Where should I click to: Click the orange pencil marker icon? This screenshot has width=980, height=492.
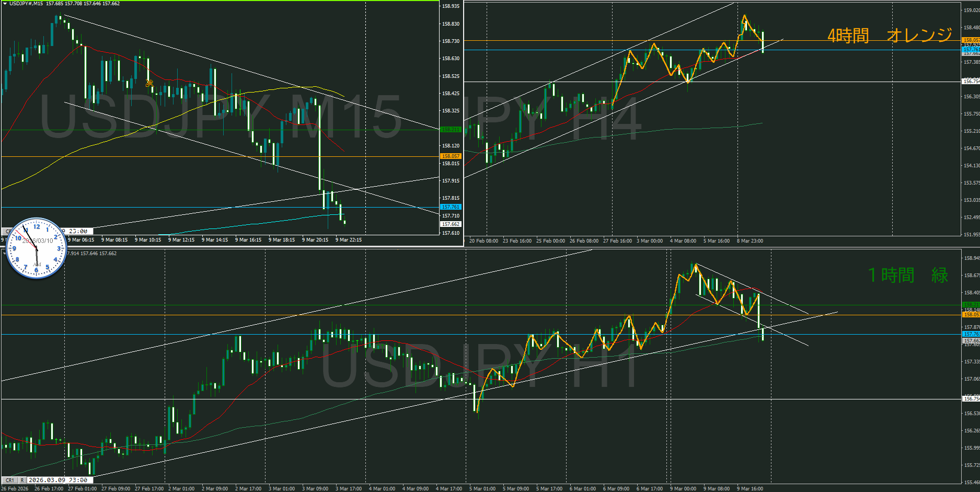[149, 83]
